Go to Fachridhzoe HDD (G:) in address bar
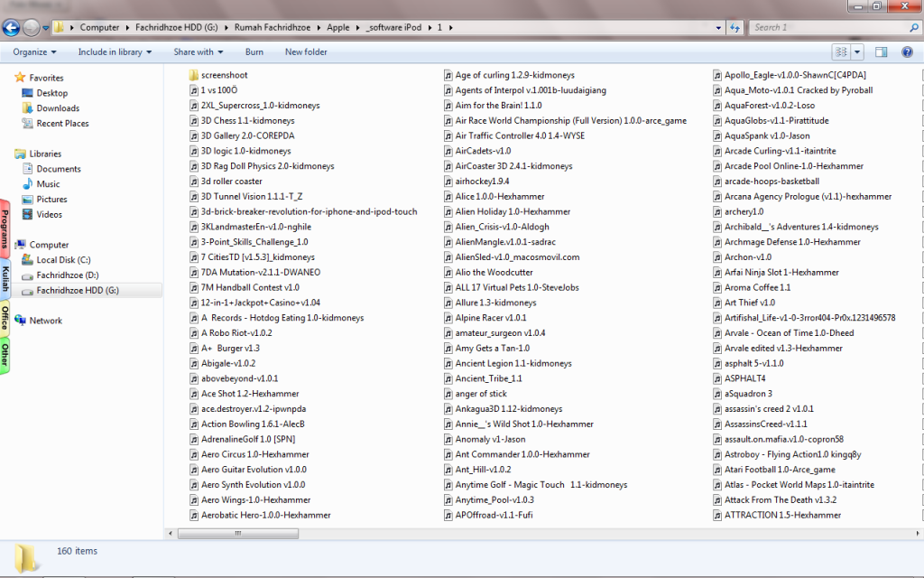This screenshot has width=924, height=578. point(176,27)
